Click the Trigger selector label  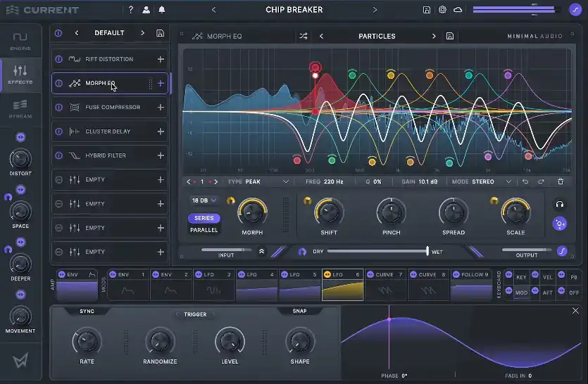point(195,314)
